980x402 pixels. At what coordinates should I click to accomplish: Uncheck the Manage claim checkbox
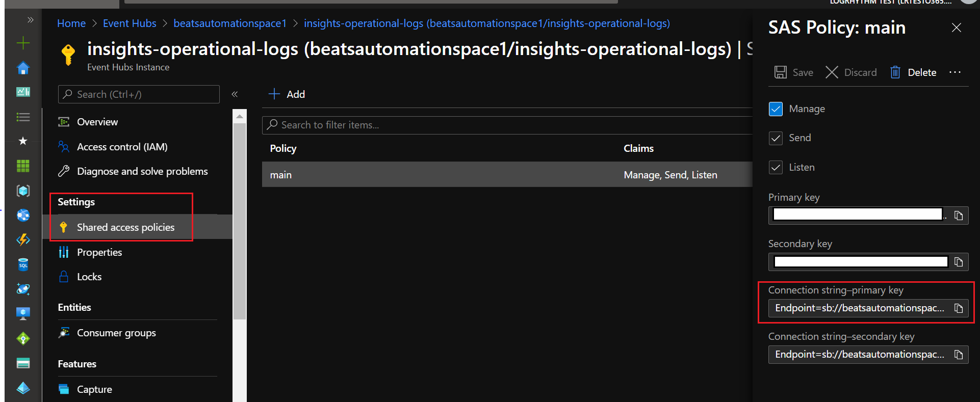pos(776,109)
